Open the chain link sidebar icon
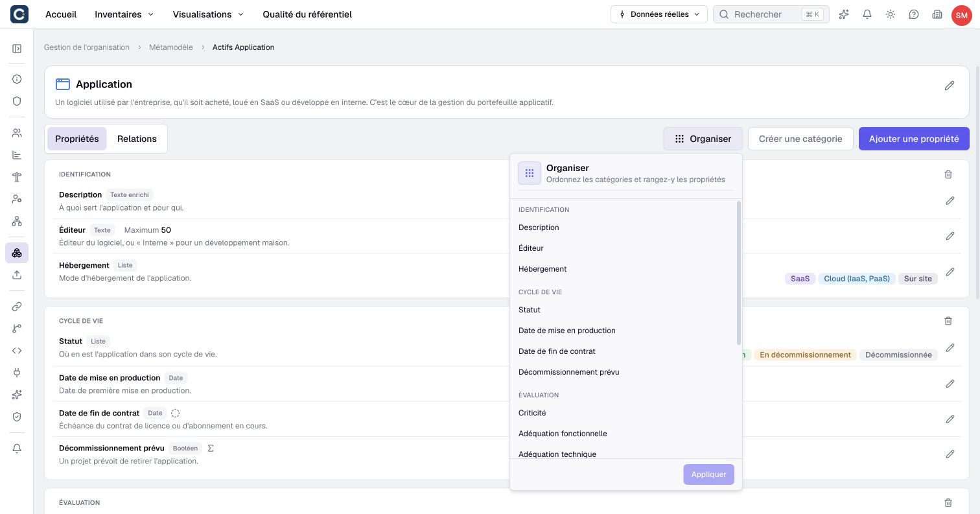The height and width of the screenshot is (514, 980). tap(17, 307)
